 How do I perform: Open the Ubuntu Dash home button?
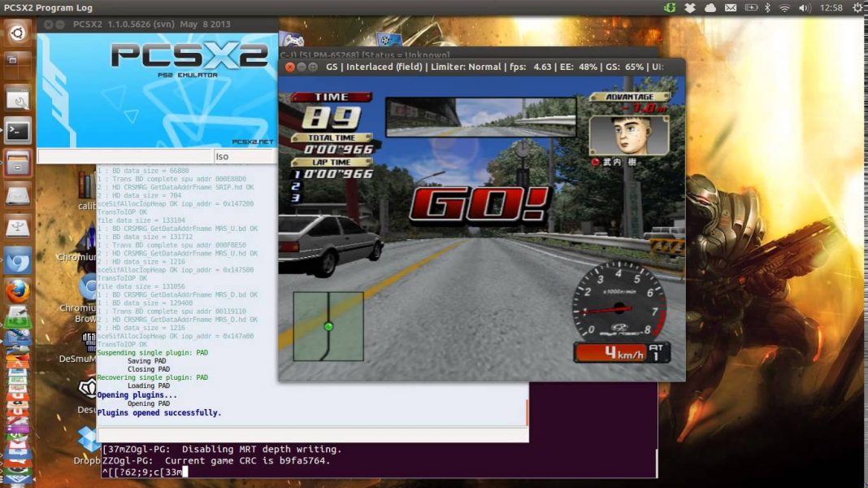18,33
